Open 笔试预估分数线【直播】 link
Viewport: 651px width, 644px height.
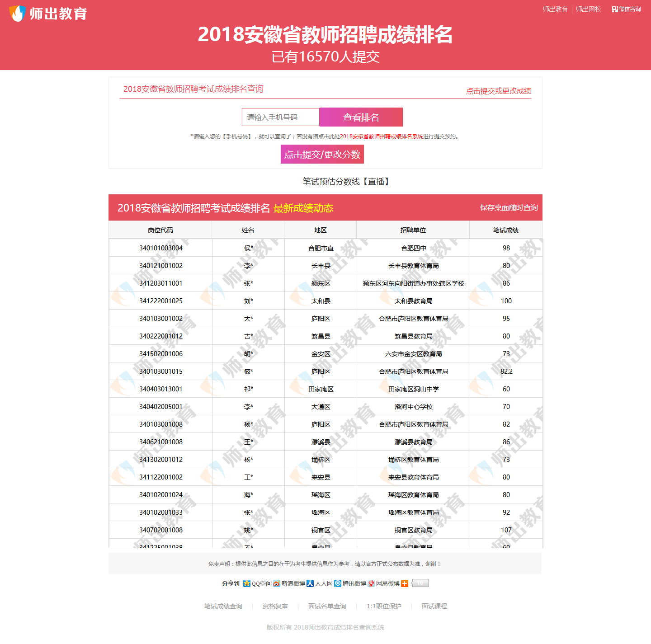346,182
